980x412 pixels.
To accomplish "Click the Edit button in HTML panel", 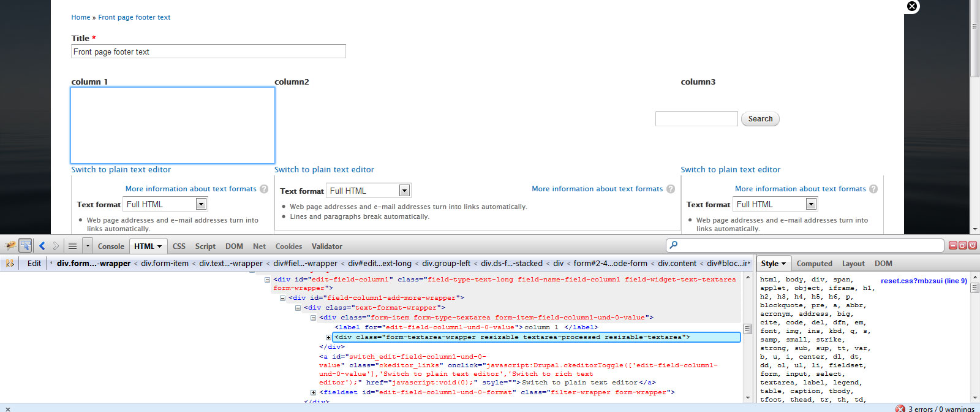I will click(34, 263).
